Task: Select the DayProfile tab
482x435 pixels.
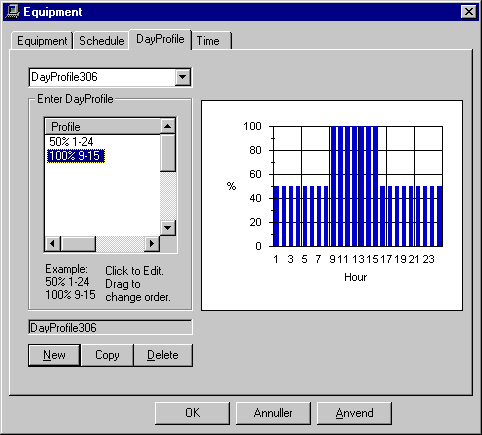Action: [x=160, y=39]
